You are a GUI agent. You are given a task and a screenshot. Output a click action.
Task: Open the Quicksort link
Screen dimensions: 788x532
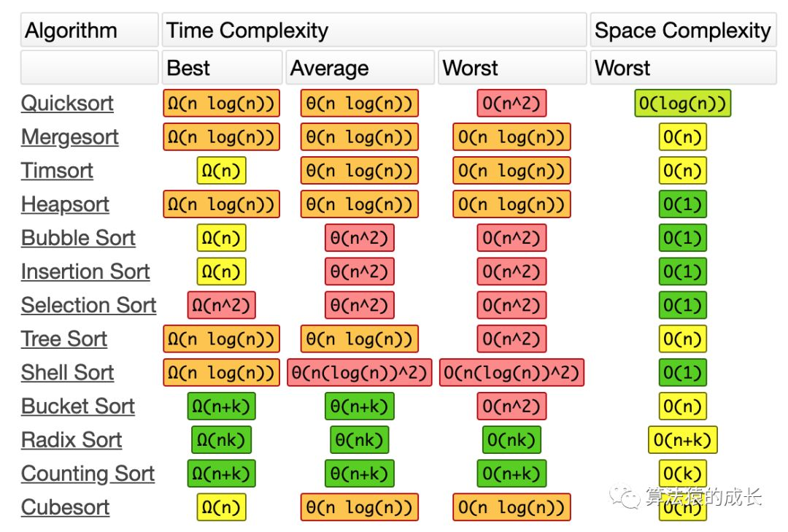[x=67, y=103]
